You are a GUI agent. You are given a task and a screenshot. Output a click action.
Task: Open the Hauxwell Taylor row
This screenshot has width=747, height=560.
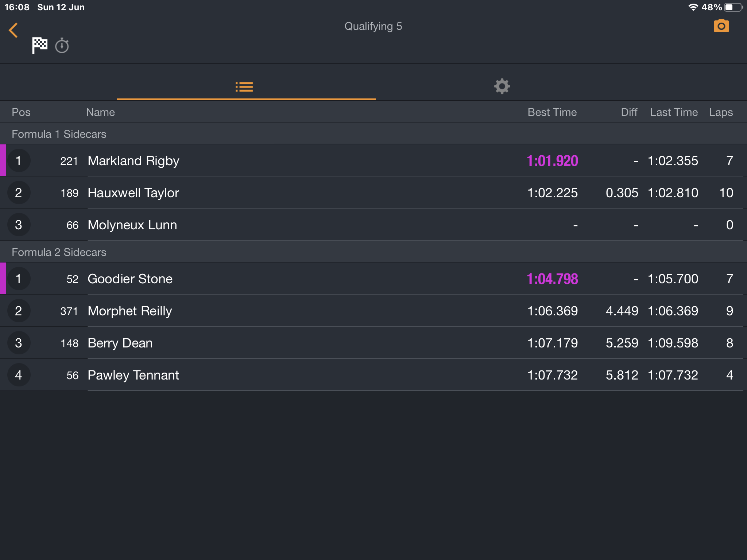tap(373, 192)
